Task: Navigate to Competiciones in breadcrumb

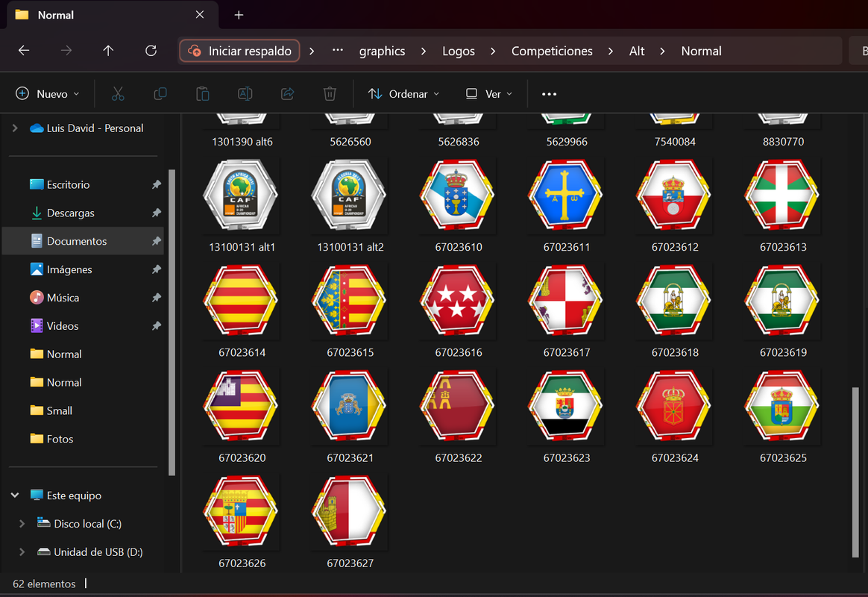Action: 552,51
